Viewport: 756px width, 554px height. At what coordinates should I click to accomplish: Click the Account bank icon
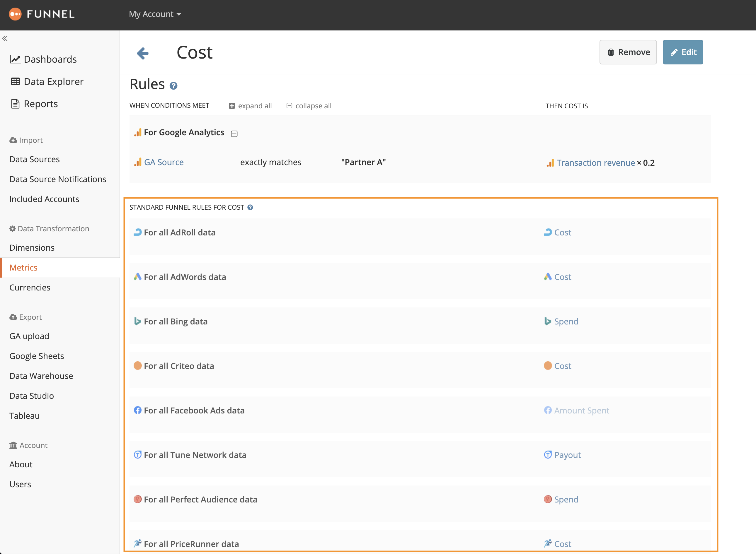coord(13,445)
